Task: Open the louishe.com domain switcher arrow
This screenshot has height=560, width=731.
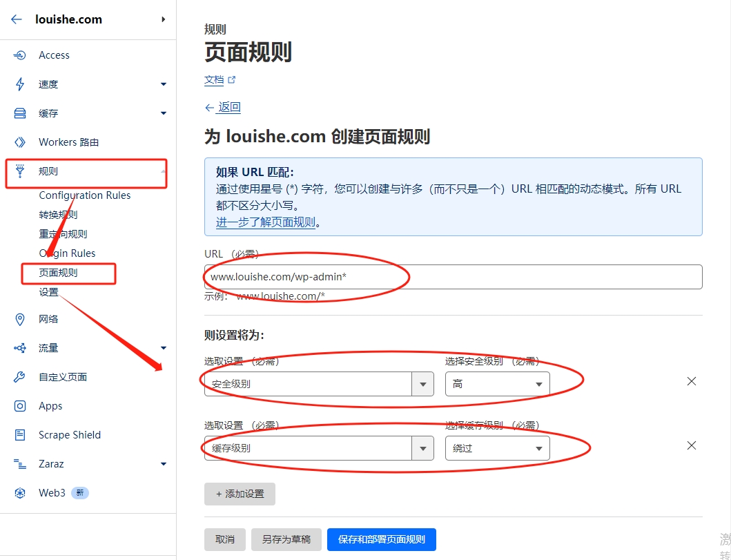Action: click(x=163, y=19)
